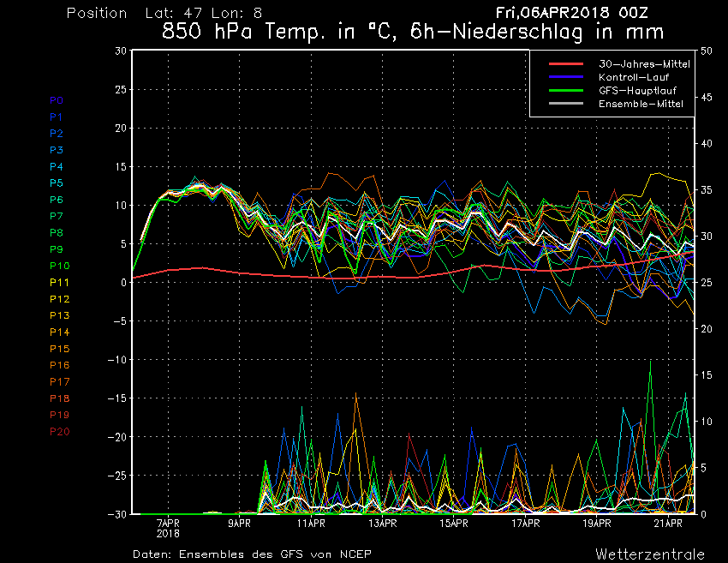
Task: Click the blue Kontroll-Lauf legend line
Action: click(x=566, y=77)
